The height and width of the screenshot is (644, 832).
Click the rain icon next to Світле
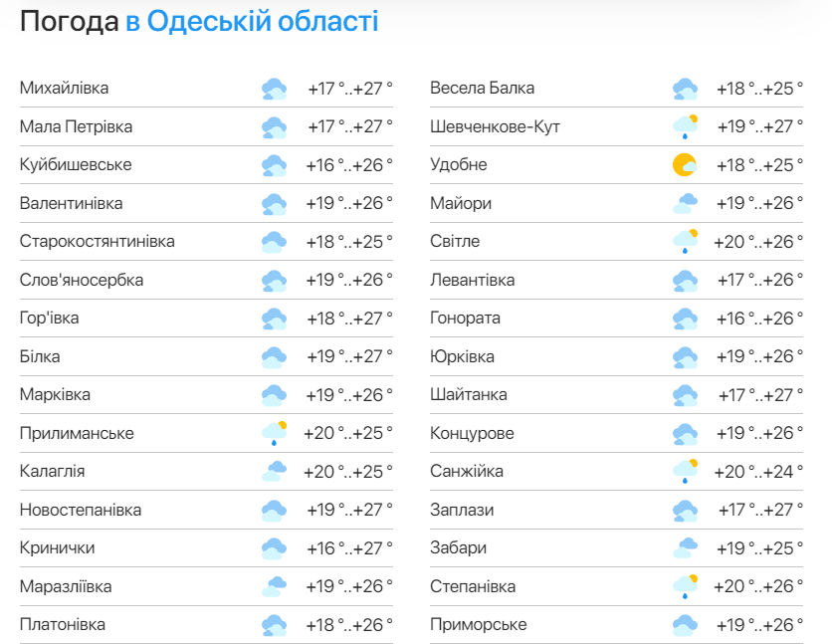coord(685,241)
